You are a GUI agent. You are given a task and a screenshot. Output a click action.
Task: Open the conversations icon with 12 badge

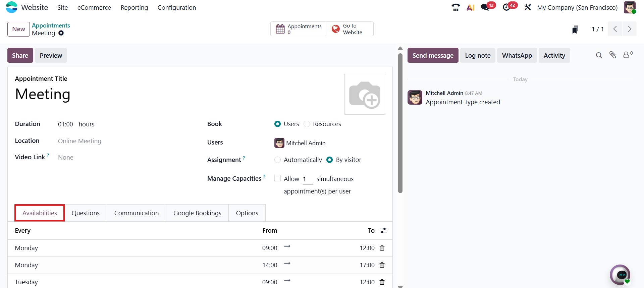tap(485, 7)
